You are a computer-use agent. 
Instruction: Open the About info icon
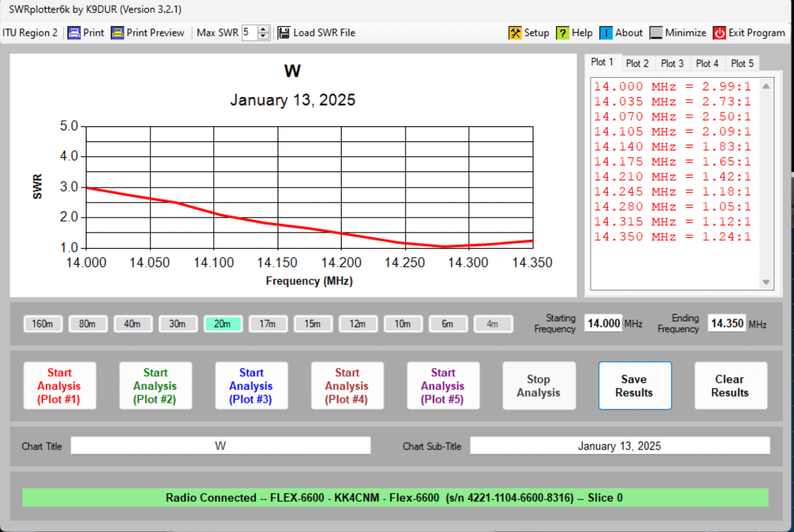click(606, 33)
